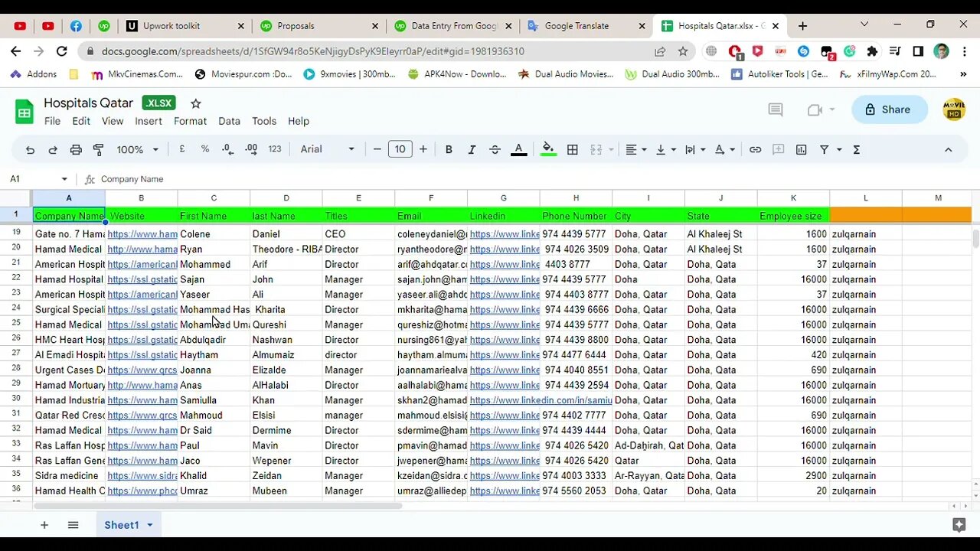Open the 123 number format menu
Screen dimensions: 980x551
(x=275, y=149)
